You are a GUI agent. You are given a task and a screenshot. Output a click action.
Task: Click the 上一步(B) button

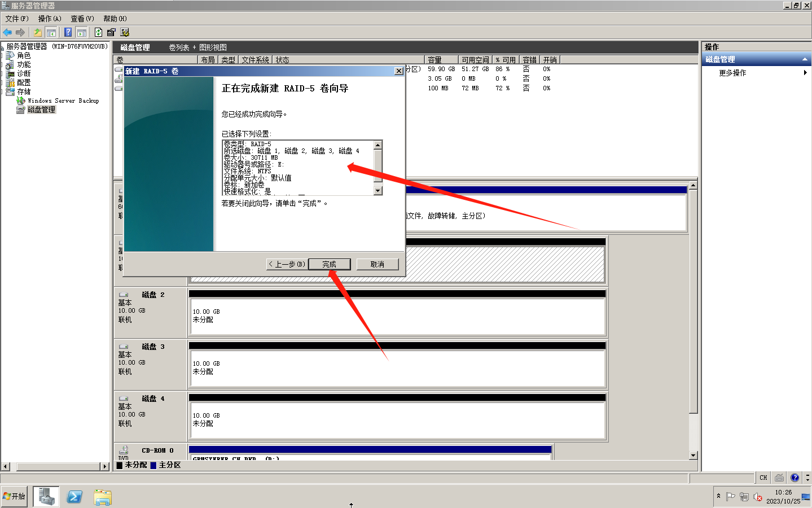[x=287, y=264]
